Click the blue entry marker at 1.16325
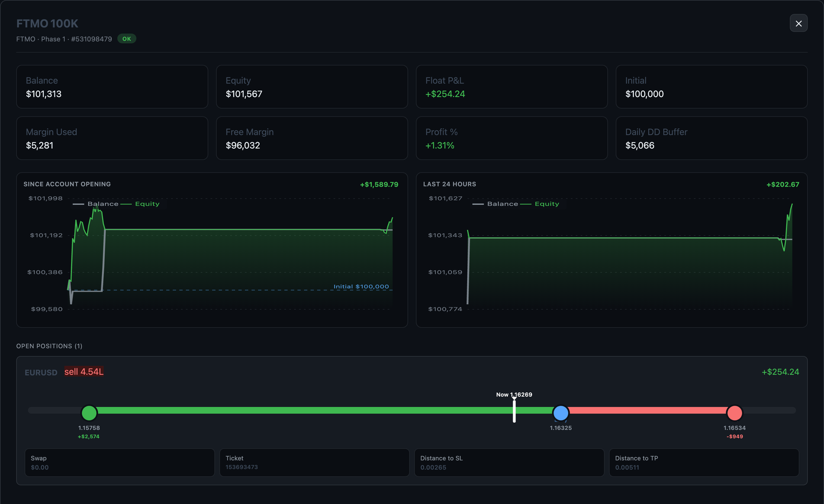 point(560,413)
